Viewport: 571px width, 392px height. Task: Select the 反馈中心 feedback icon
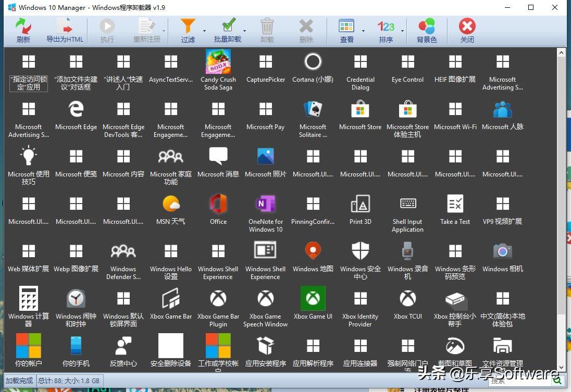click(x=123, y=346)
